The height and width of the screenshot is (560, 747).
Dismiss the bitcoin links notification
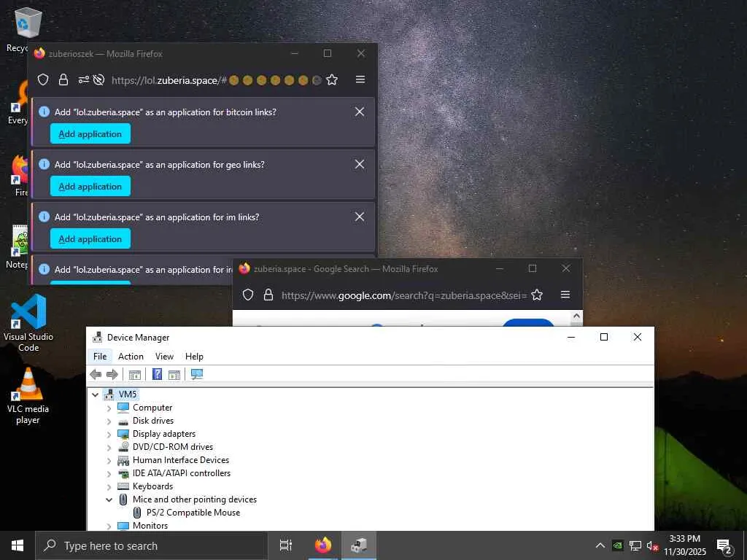click(360, 112)
